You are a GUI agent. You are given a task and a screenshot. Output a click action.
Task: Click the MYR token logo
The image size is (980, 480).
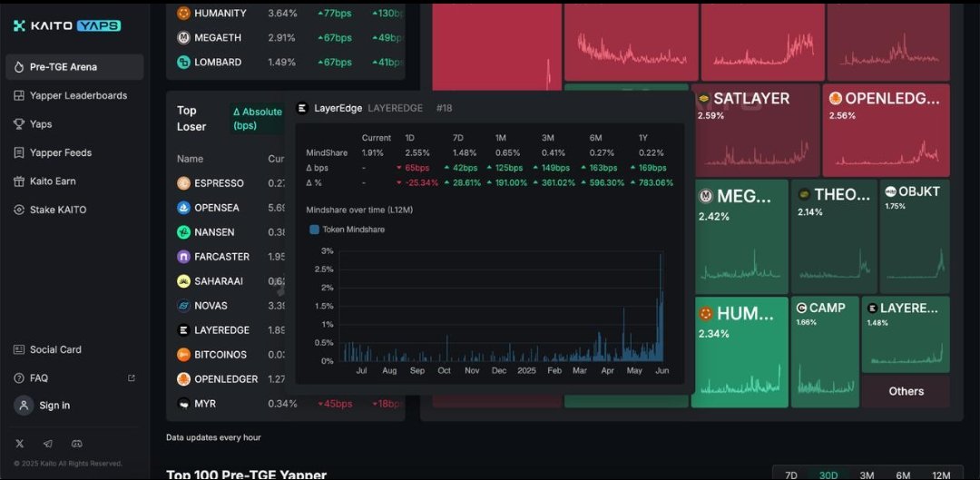click(x=183, y=404)
